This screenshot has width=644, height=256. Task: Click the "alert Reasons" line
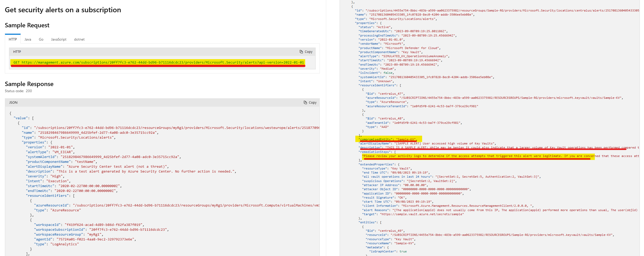click(x=500, y=210)
